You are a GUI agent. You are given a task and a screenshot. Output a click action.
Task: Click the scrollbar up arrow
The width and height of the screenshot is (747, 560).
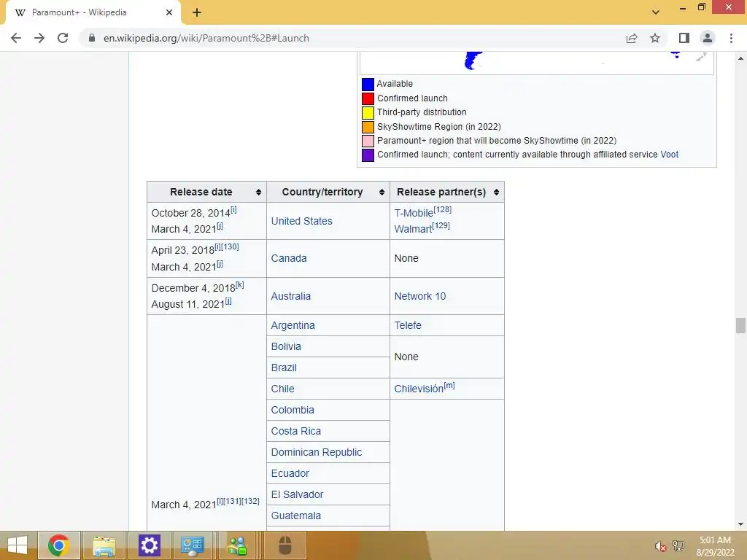740,58
